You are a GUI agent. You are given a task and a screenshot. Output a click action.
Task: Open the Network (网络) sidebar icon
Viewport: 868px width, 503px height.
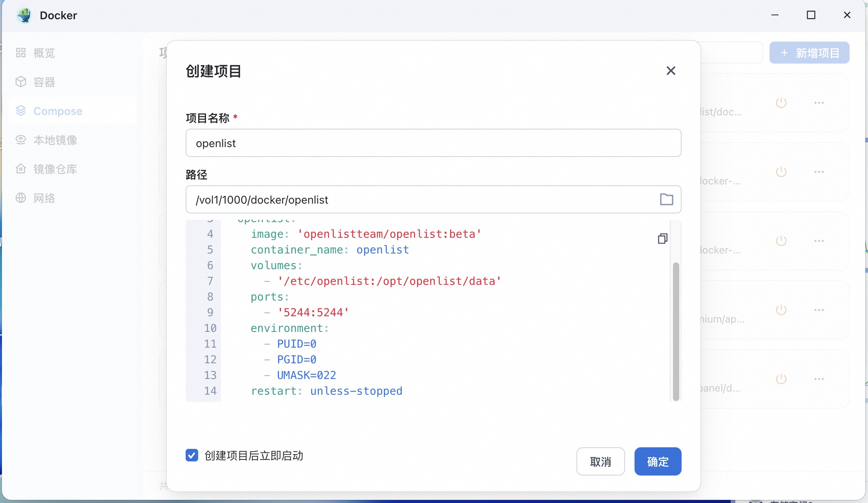(x=21, y=198)
